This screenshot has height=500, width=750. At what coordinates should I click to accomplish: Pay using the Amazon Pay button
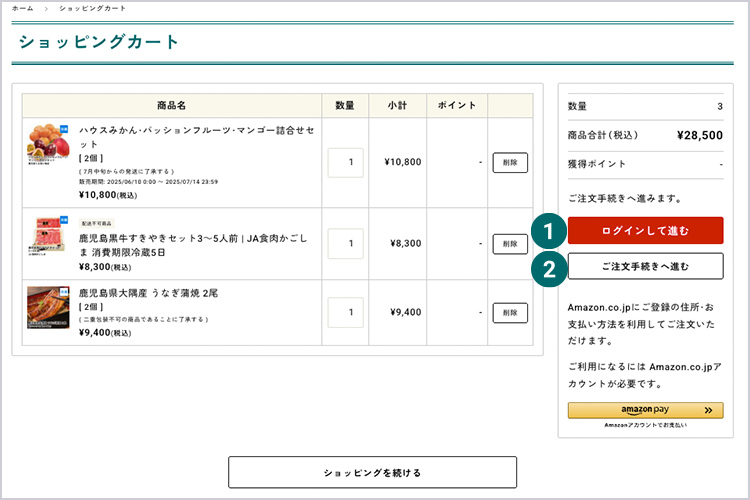pyautogui.click(x=645, y=410)
